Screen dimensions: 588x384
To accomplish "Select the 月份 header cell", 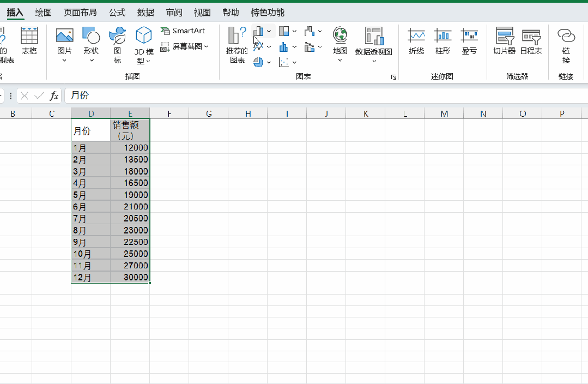I will (91, 130).
